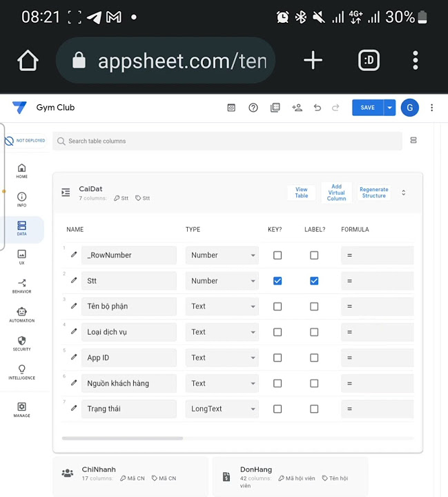Click the Search table columns field
This screenshot has width=448, height=497.
tap(228, 142)
